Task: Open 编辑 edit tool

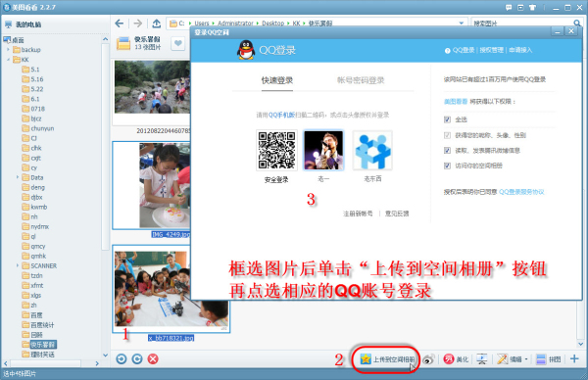Action: click(x=510, y=359)
